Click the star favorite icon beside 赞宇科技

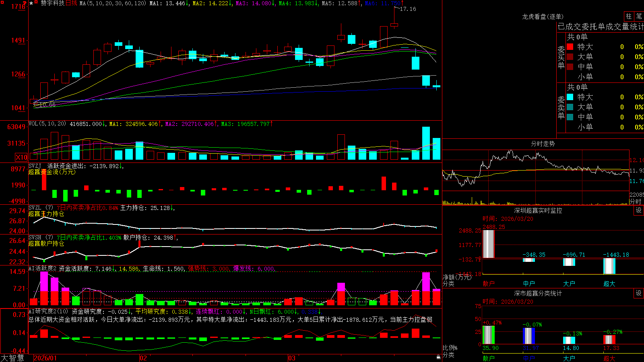[x=31, y=3]
